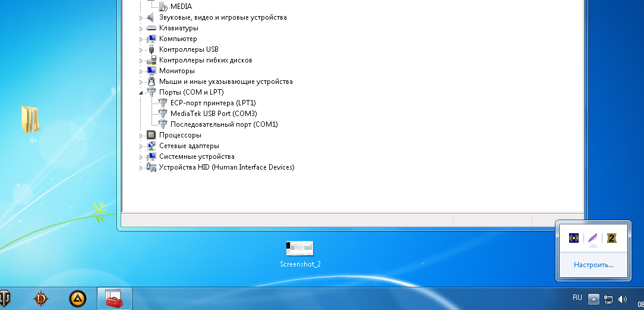Viewport: 644px width, 310px height.
Task: Select the Контроллеры USB label
Action: pyautogui.click(x=189, y=49)
